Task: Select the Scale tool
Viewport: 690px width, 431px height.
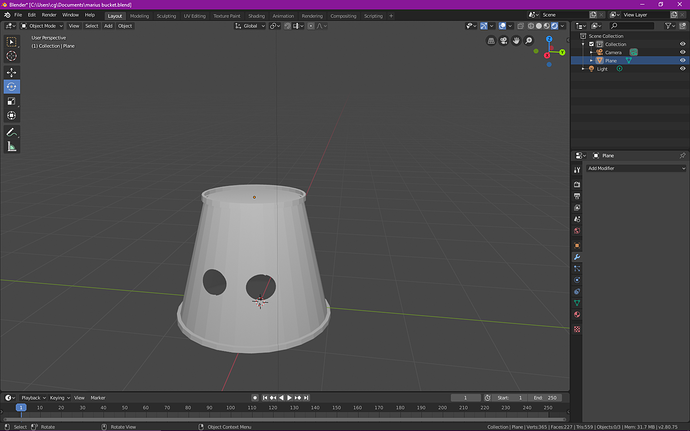Action: click(12, 101)
